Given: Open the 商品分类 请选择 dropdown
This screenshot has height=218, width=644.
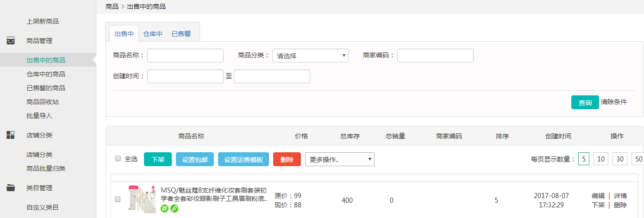Looking at the screenshot, I should (x=310, y=56).
